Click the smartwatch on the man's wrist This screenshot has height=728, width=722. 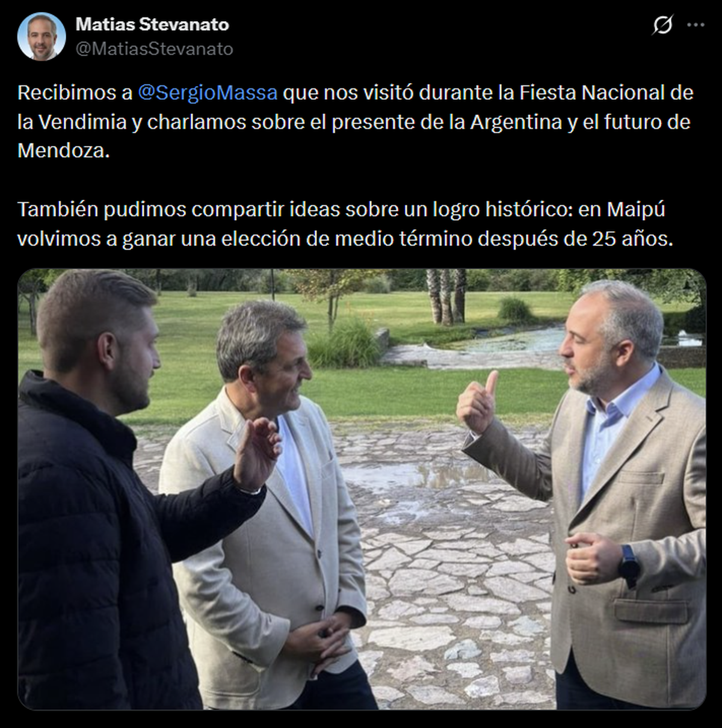(629, 566)
